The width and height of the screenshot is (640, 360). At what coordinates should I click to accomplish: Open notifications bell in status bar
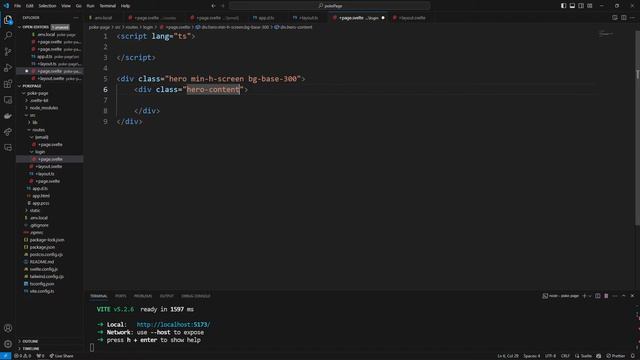[x=633, y=356]
